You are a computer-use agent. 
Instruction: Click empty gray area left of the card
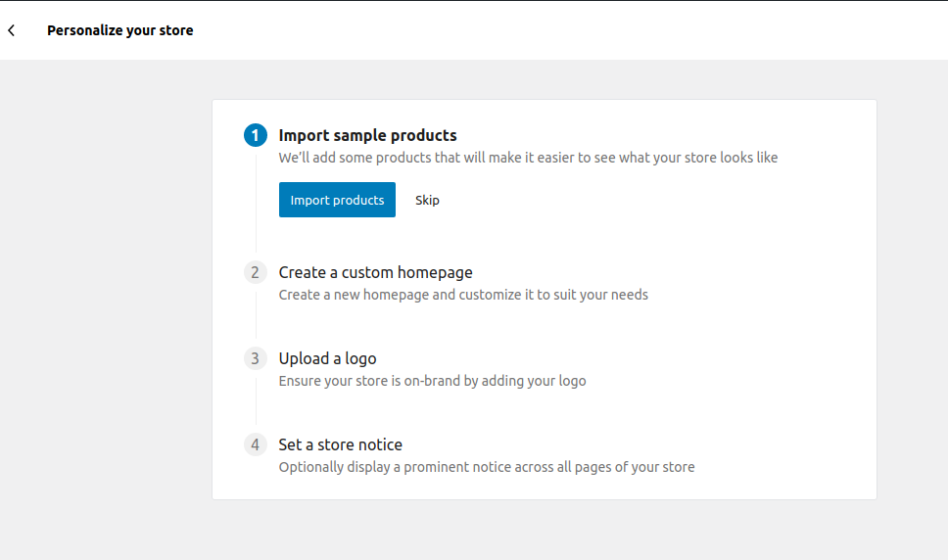coord(106,303)
